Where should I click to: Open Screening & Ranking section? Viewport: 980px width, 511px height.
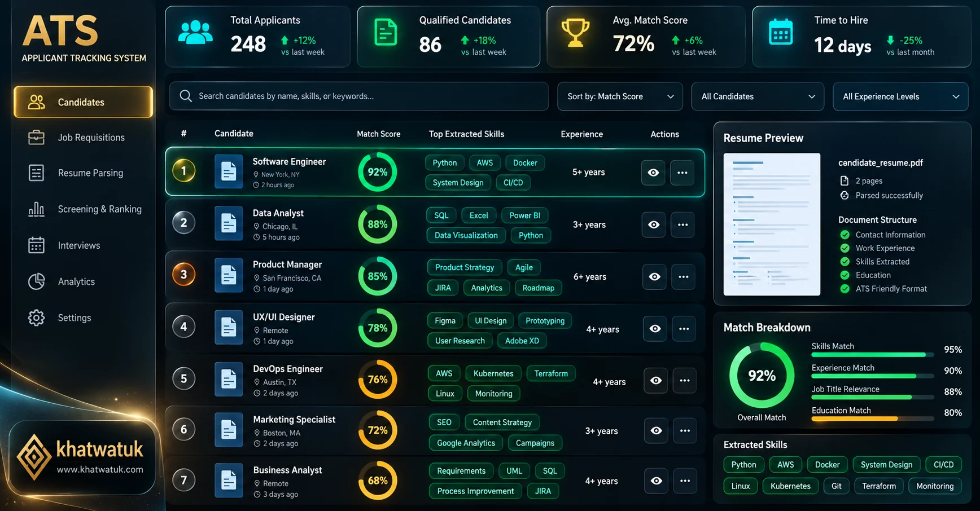pyautogui.click(x=99, y=209)
